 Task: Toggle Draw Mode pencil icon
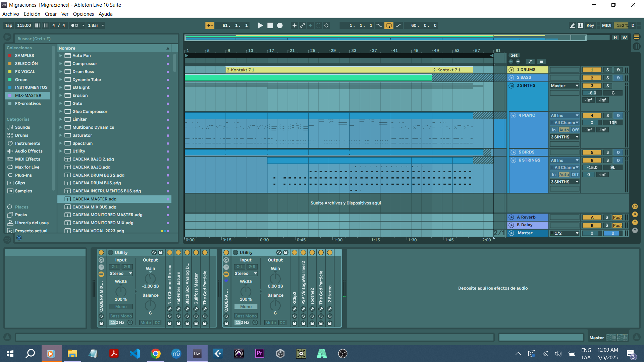tap(573, 25)
